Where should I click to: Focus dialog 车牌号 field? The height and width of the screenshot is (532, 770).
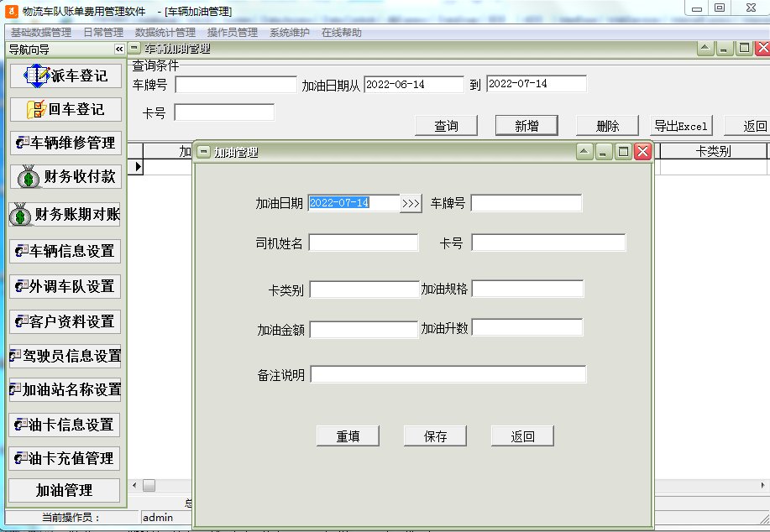[x=526, y=203]
